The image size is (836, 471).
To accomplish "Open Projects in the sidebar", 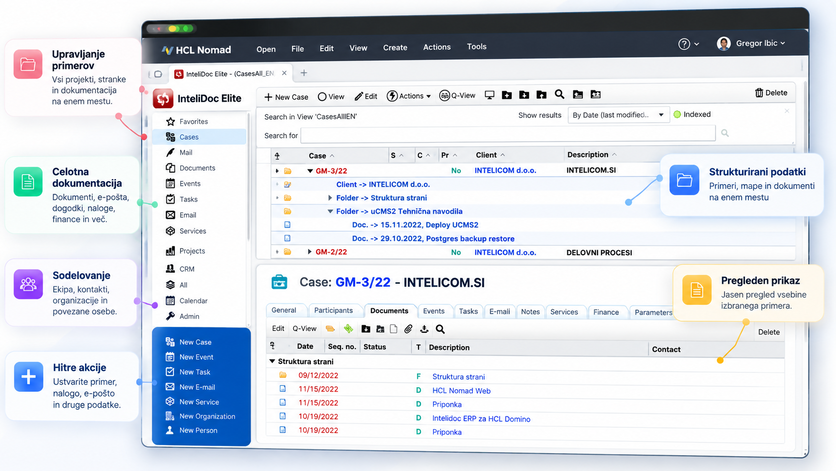I will point(185,251).
